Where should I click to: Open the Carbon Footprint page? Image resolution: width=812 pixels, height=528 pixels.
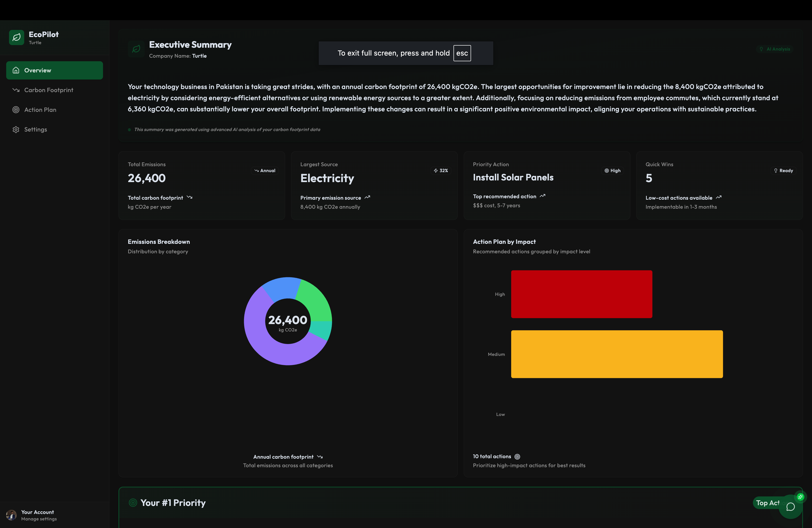point(48,90)
